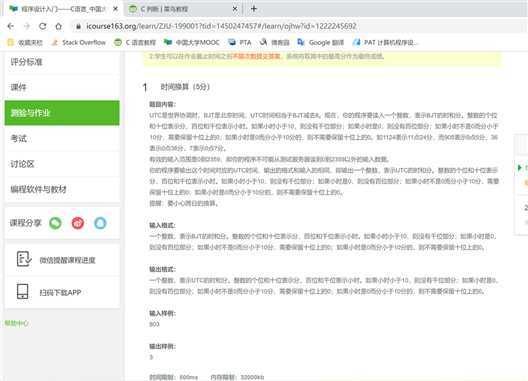
Task: Click the sample output value 3
Action: (x=151, y=357)
